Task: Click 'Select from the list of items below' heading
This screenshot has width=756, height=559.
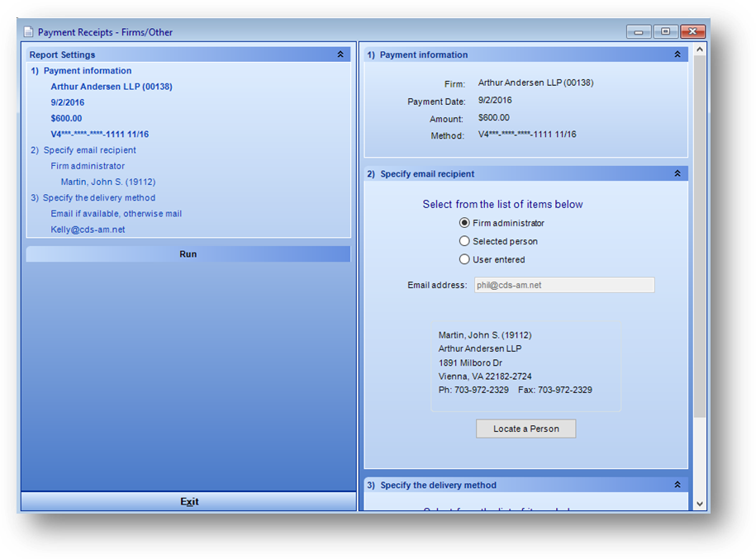Action: tap(503, 204)
